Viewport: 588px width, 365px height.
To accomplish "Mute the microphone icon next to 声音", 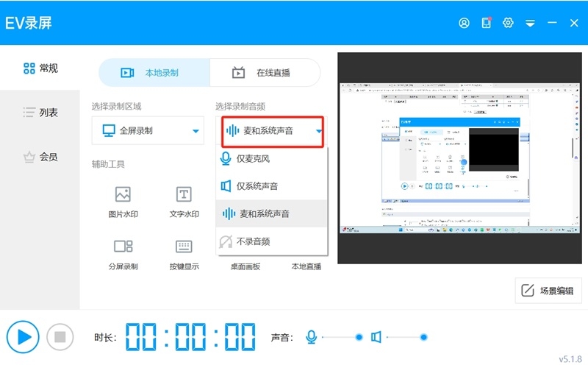I will click(311, 337).
